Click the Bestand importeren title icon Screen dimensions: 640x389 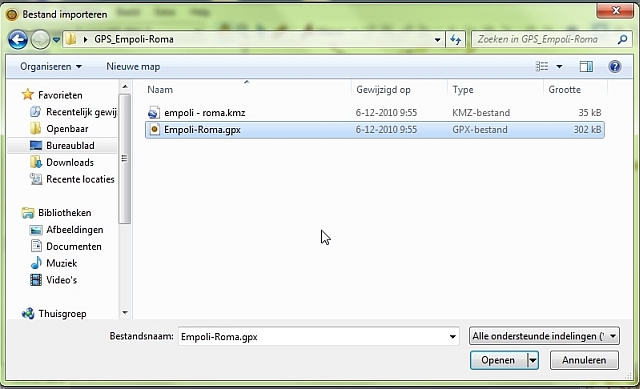[x=12, y=15]
